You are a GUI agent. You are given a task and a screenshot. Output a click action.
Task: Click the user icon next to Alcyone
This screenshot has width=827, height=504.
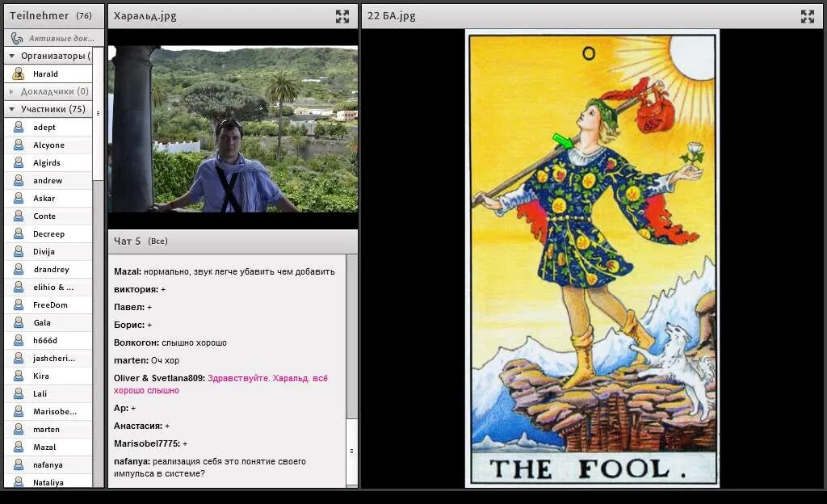point(19,145)
